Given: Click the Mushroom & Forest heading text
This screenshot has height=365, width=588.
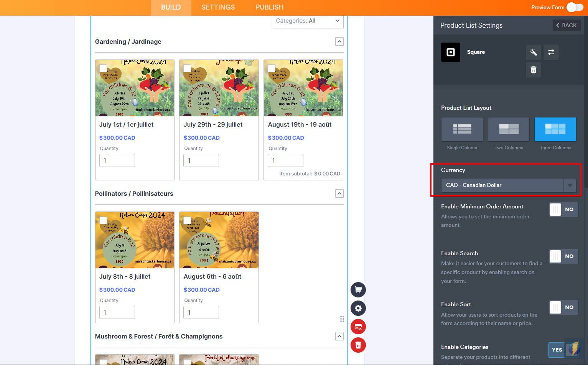Looking at the screenshot, I should click(x=159, y=336).
